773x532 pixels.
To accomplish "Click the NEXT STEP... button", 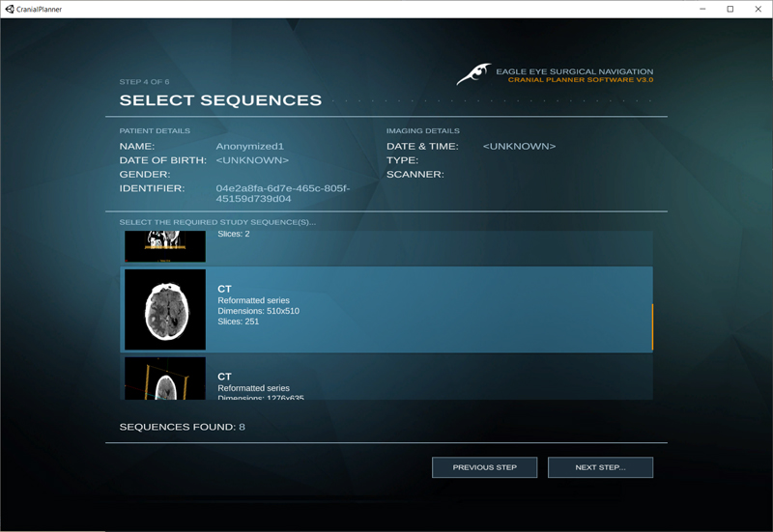I will coord(600,467).
